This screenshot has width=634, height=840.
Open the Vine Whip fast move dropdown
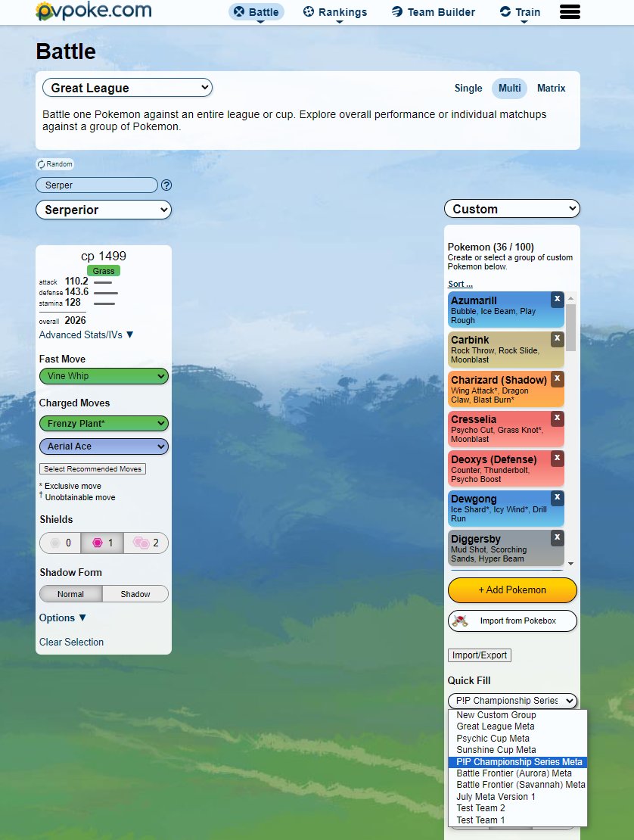coord(104,376)
